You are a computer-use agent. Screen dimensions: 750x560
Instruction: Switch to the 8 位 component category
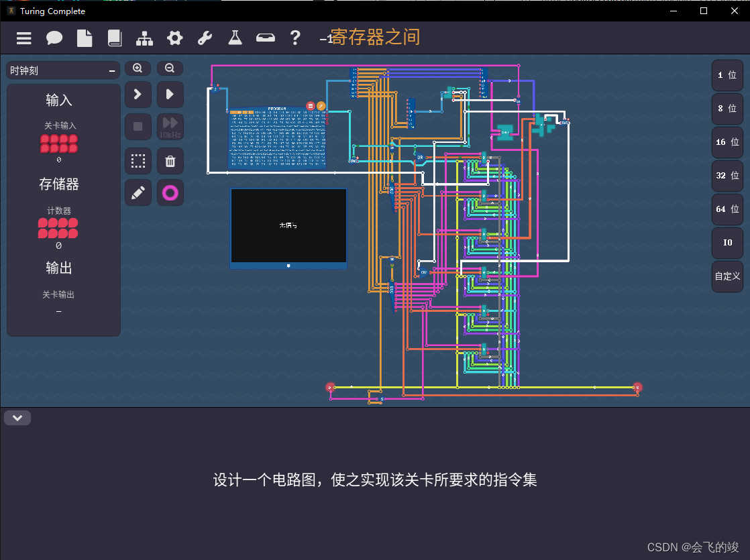coord(727,109)
